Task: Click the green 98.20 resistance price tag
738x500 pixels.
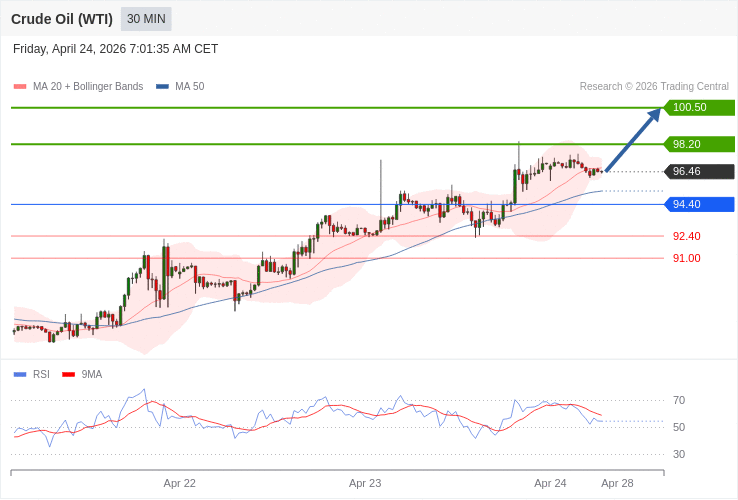Action: coord(699,144)
